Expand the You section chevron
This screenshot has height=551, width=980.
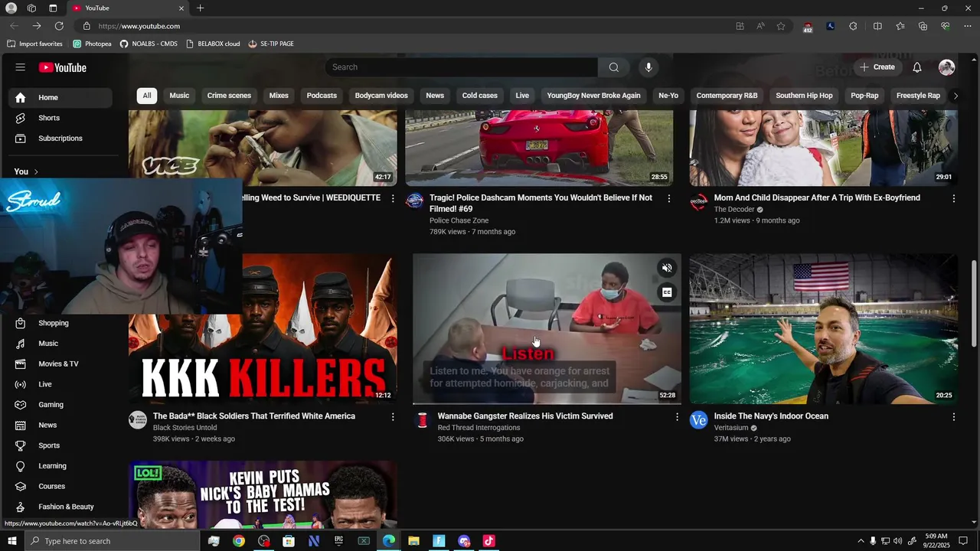(x=36, y=172)
